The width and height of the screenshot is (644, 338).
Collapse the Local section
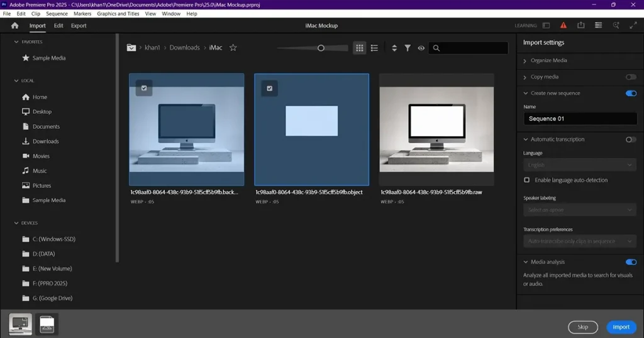click(x=16, y=81)
